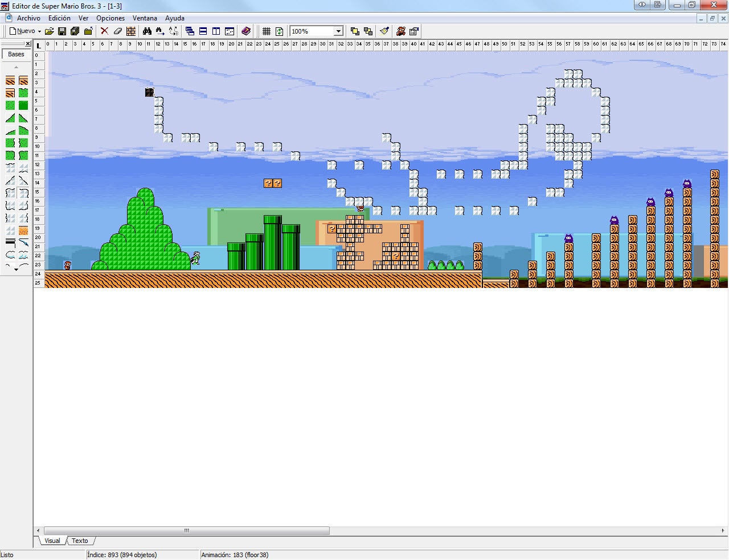Select the first orange striped ground tile
The height and width of the screenshot is (560, 729).
(10, 81)
